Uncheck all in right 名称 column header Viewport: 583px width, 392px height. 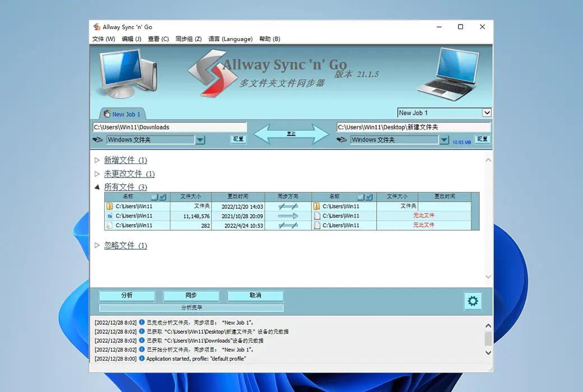click(361, 197)
